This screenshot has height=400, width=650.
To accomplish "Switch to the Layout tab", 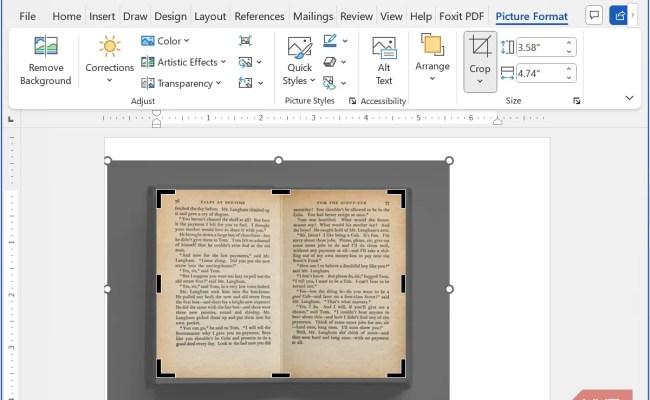I will click(210, 16).
